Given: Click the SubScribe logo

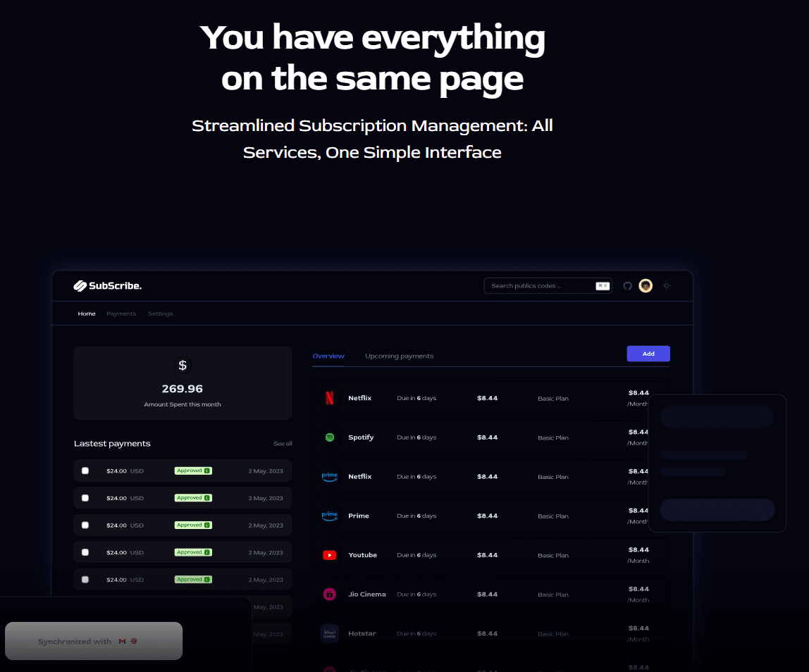Looking at the screenshot, I should (x=108, y=286).
